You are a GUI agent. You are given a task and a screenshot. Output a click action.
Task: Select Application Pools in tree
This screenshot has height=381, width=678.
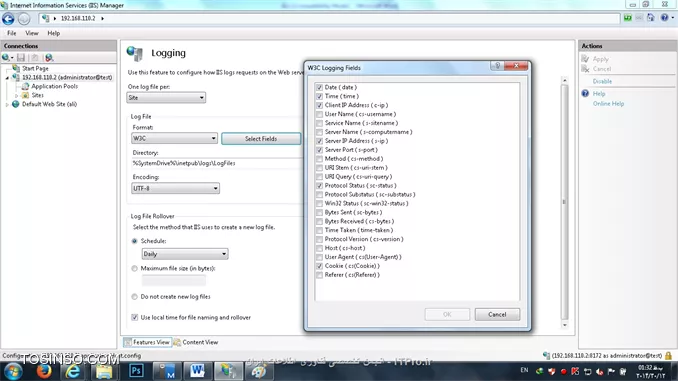pos(54,86)
